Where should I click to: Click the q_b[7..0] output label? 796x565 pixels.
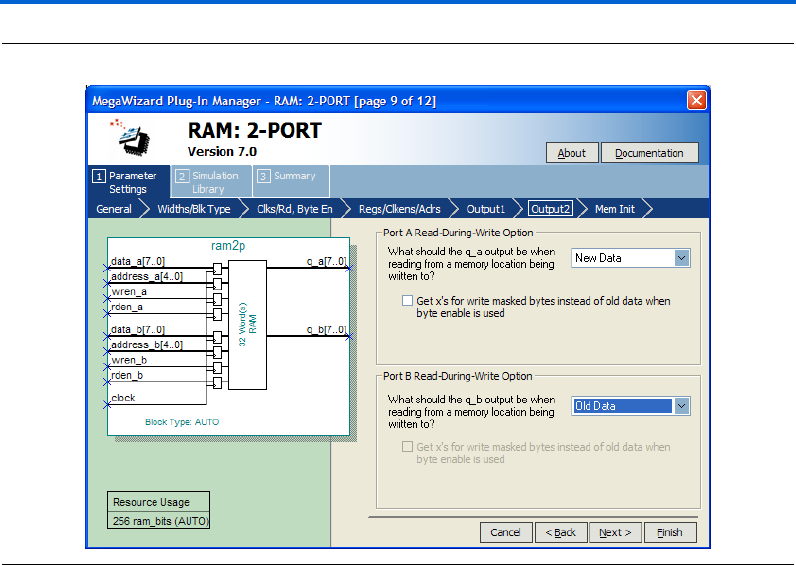326,329
